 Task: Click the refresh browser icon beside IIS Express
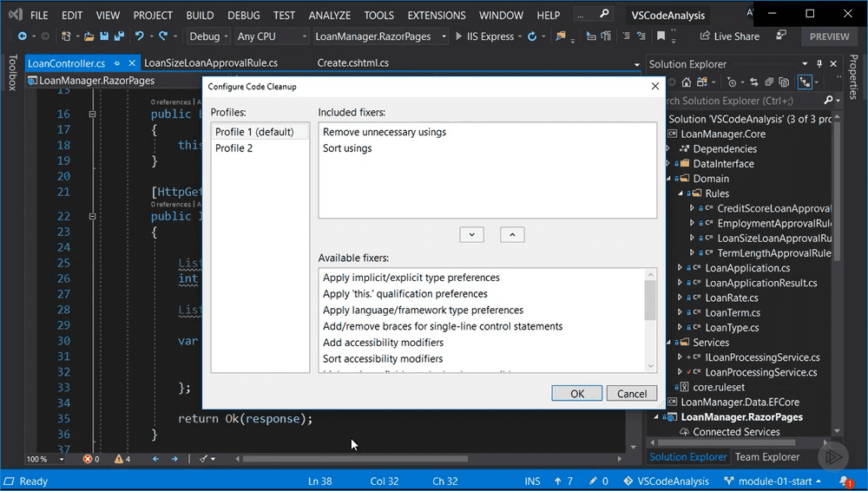[532, 36]
